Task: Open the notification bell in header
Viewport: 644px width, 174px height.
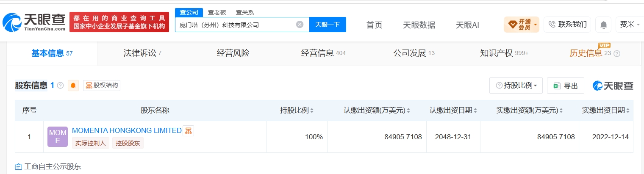Action: coord(603,25)
